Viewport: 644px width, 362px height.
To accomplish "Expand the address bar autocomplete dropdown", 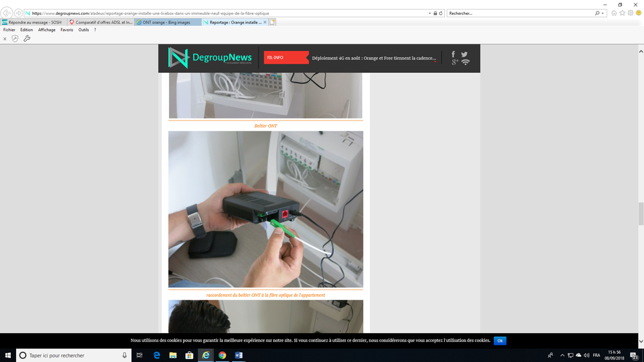I will click(x=430, y=13).
